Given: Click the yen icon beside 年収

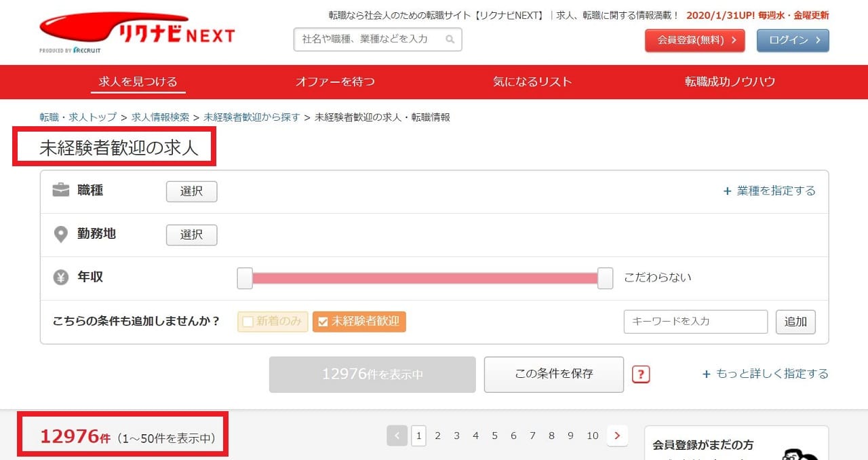Looking at the screenshot, I should click(x=61, y=277).
